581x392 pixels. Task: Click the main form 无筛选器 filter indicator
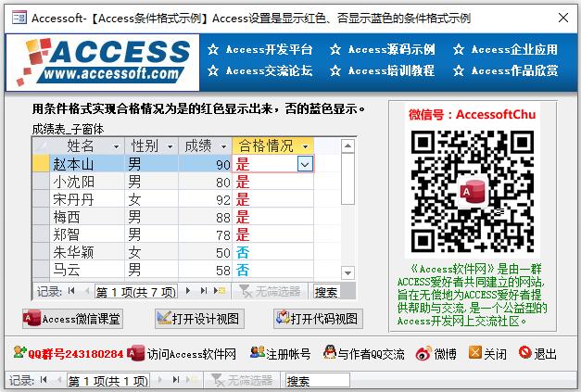point(242,381)
